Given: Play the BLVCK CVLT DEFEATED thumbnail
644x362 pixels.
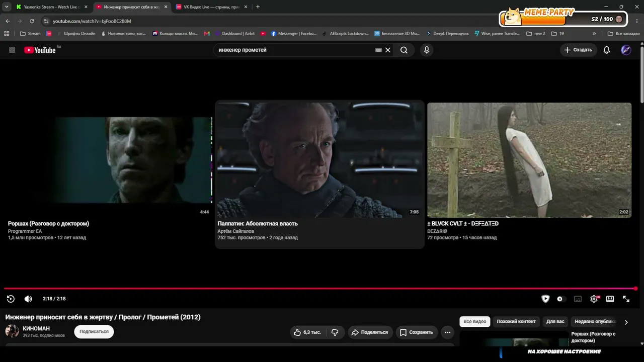Looking at the screenshot, I should pos(529,160).
